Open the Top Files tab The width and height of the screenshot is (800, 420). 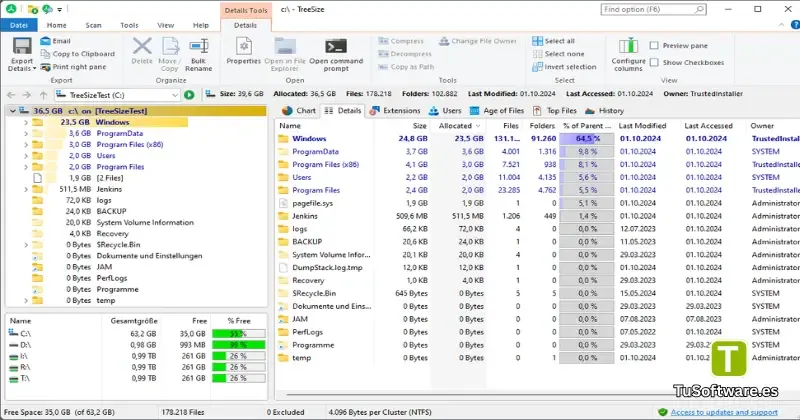[x=555, y=111]
